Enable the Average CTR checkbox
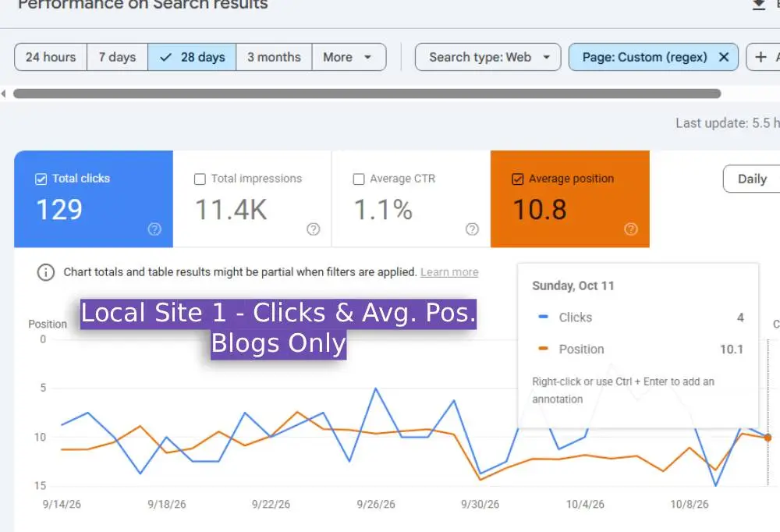The width and height of the screenshot is (780, 532). (x=358, y=179)
